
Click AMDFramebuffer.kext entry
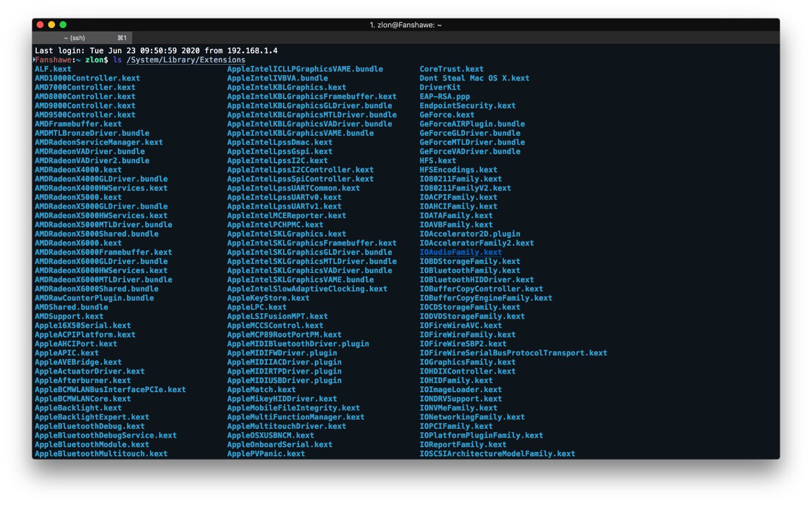click(78, 124)
